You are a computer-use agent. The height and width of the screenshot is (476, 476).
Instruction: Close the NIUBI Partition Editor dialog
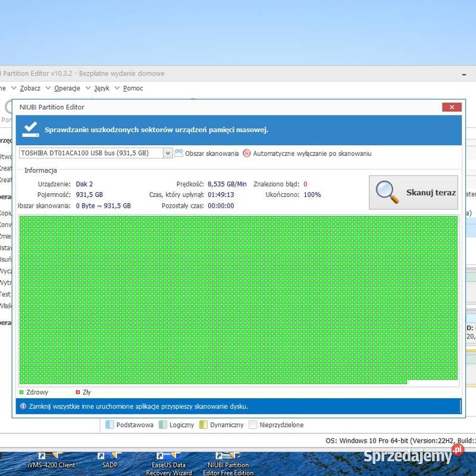coord(452,107)
